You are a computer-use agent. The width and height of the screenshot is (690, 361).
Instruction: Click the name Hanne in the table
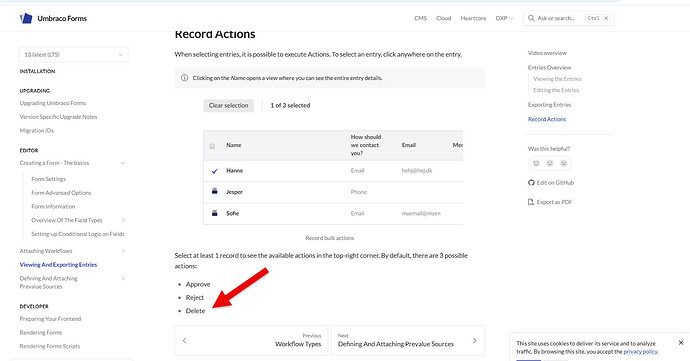[x=234, y=170]
